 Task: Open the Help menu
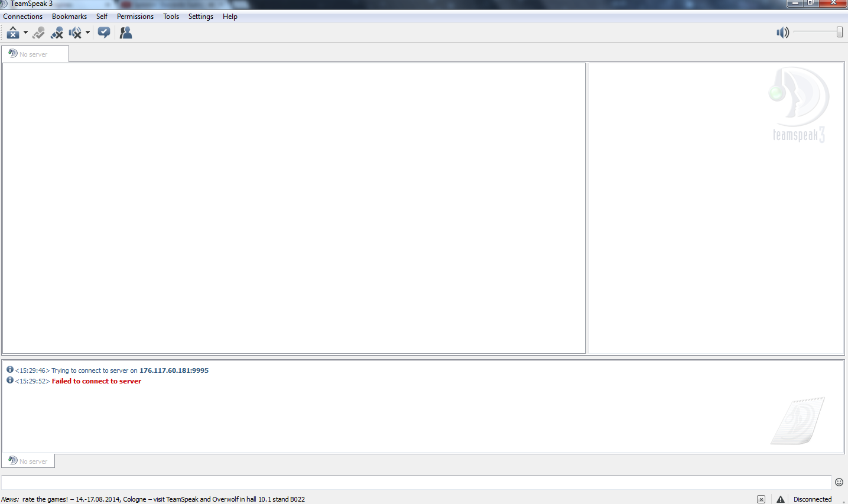230,17
